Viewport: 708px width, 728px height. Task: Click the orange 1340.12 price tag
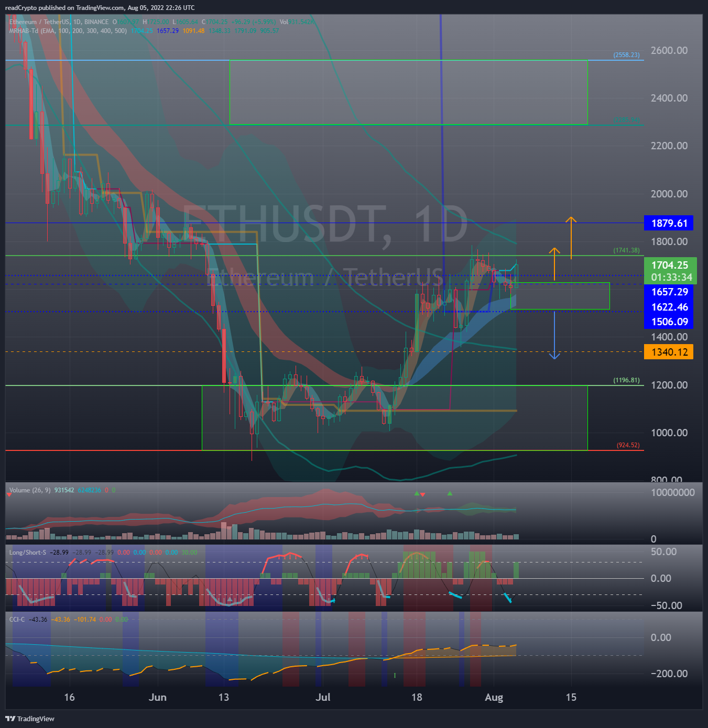[669, 352]
